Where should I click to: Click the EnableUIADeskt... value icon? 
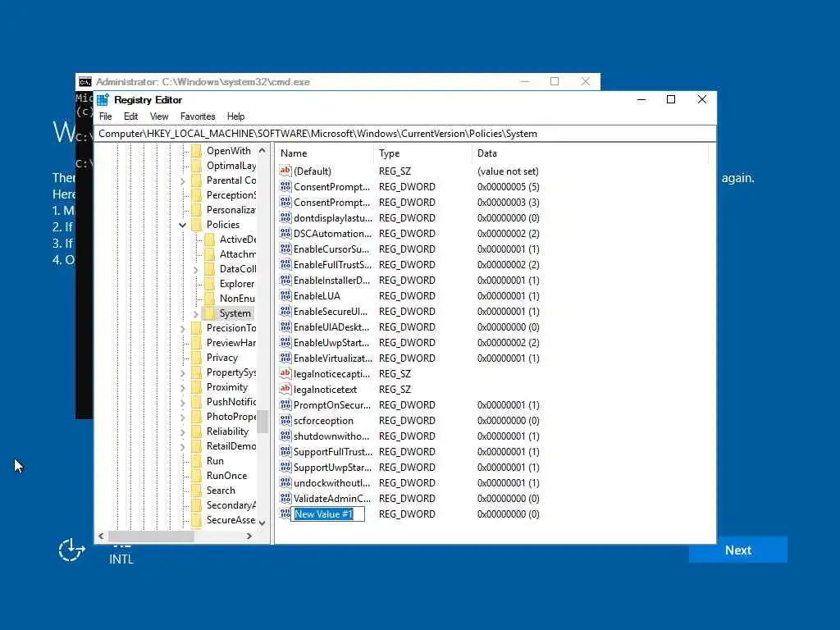285,326
